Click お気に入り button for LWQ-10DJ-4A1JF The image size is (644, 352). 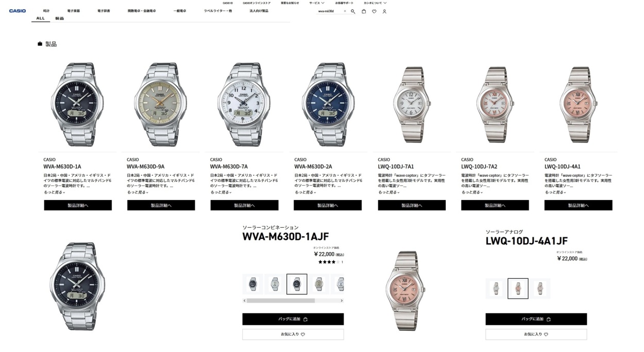pyautogui.click(x=536, y=334)
